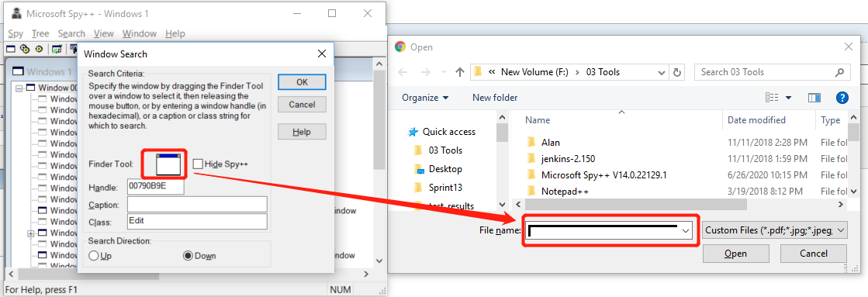Open the Organize dropdown menu
This screenshot has height=297, width=868.
(425, 98)
